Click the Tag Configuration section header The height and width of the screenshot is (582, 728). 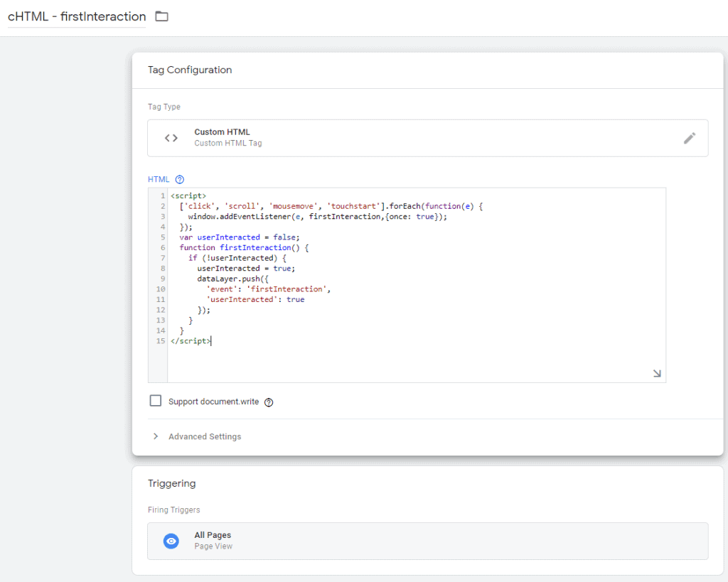[190, 70]
